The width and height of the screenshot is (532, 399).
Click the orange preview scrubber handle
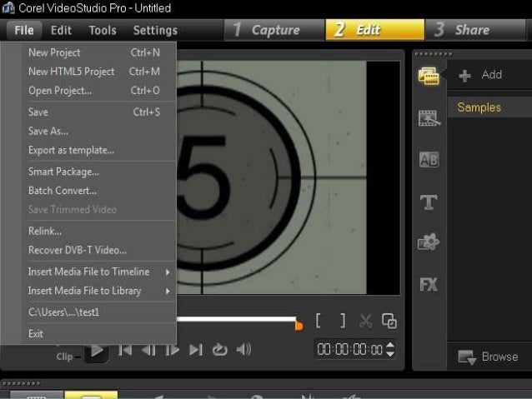299,326
